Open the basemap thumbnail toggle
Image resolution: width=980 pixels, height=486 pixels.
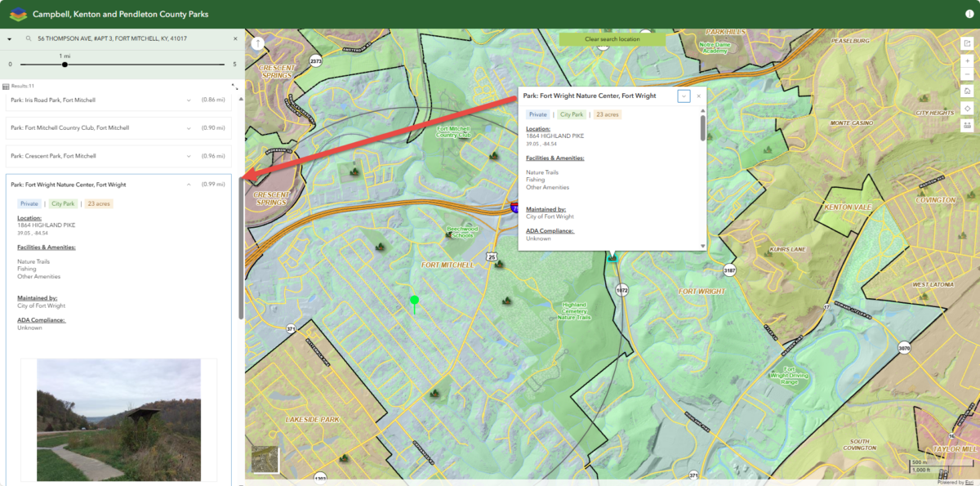tap(265, 461)
